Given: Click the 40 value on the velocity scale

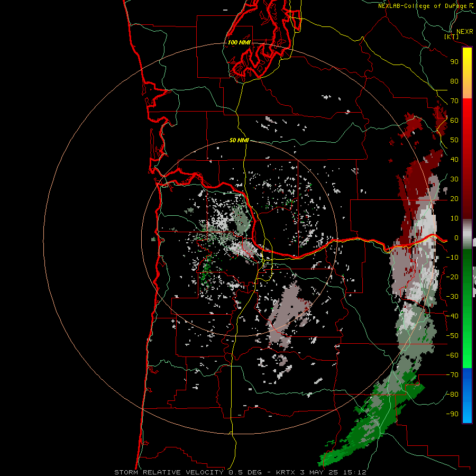Looking at the screenshot, I should point(454,160).
